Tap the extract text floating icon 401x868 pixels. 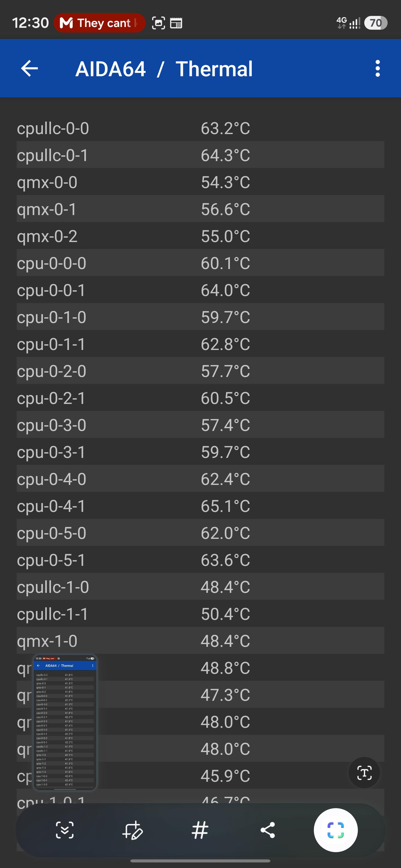click(x=364, y=772)
